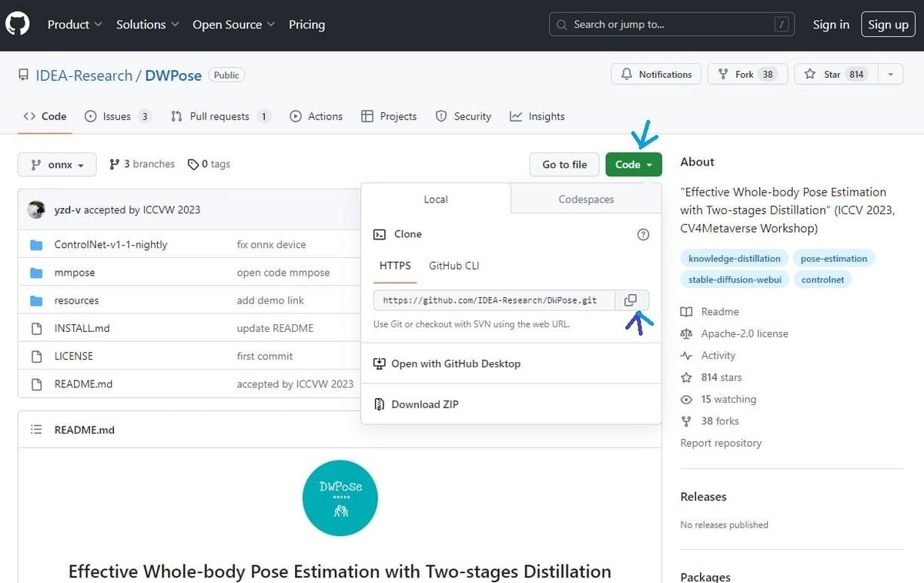Open the Notifications bell button
This screenshot has width=924, height=583.
click(656, 75)
